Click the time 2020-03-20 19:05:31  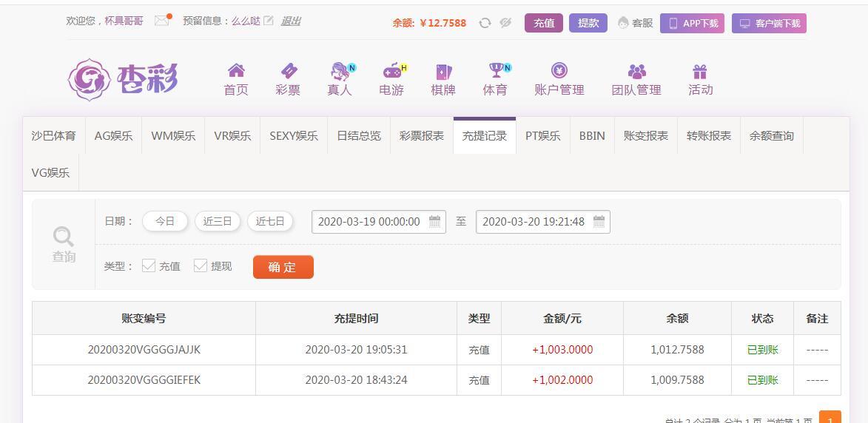(x=356, y=350)
